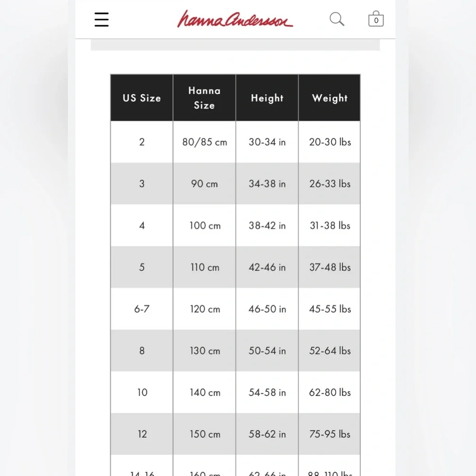476x476 pixels.
Task: Click the US Size column header
Action: click(x=142, y=98)
